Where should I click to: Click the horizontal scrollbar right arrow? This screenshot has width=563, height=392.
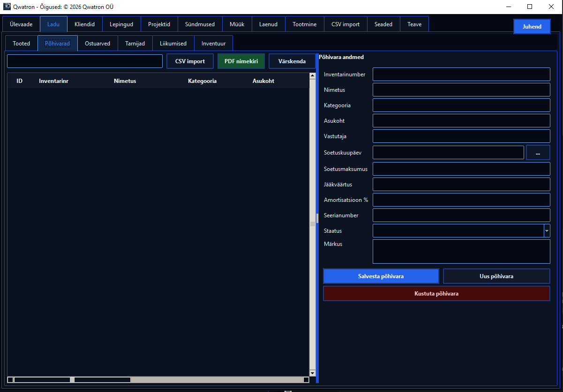click(x=306, y=379)
